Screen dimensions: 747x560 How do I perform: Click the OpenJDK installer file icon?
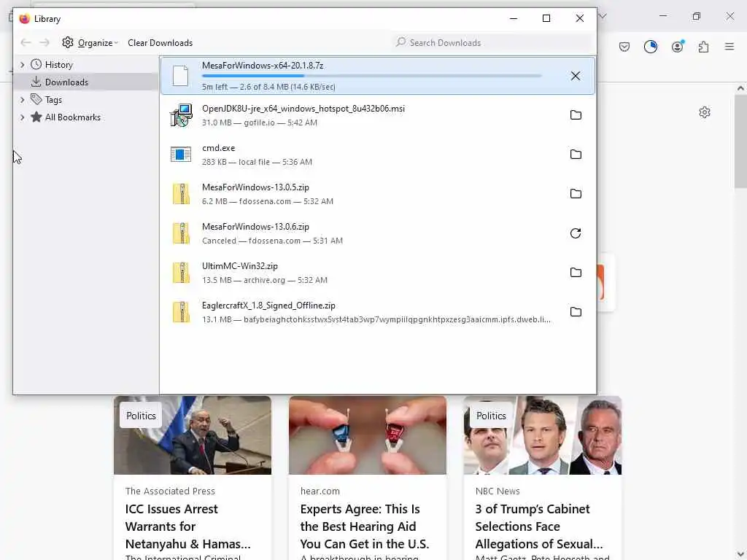pos(181,115)
